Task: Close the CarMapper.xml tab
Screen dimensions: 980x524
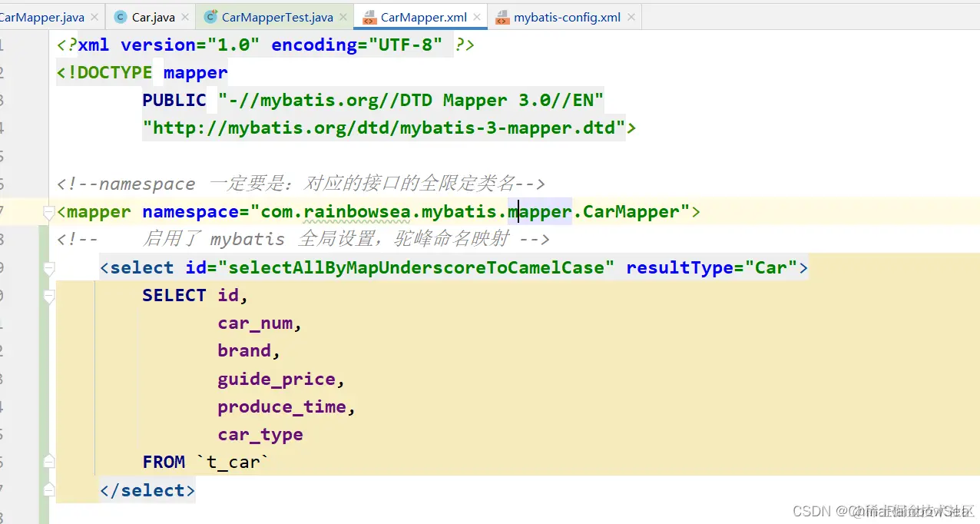Action: (x=477, y=17)
